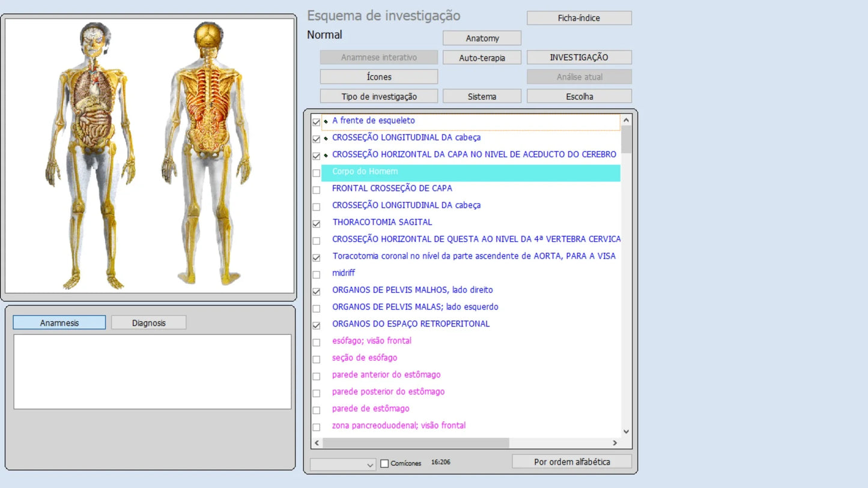Switch to the Anamnesis tab

59,323
